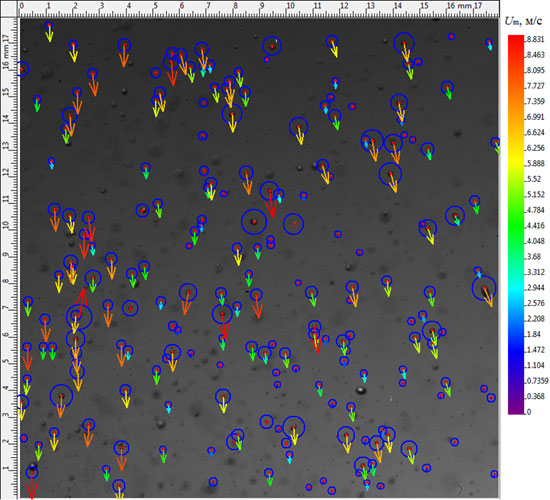Click the 10 mark on the horizontal ruler

[290, 6]
